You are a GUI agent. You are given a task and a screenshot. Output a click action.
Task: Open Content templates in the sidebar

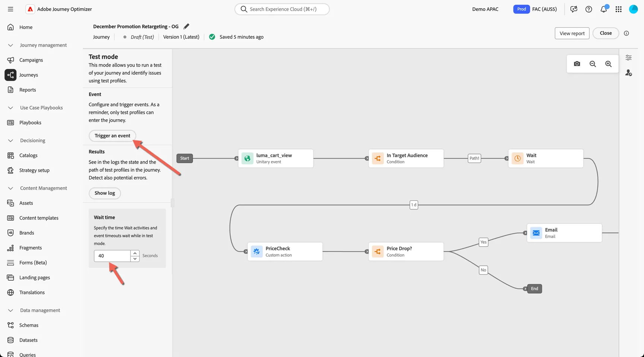(39, 218)
